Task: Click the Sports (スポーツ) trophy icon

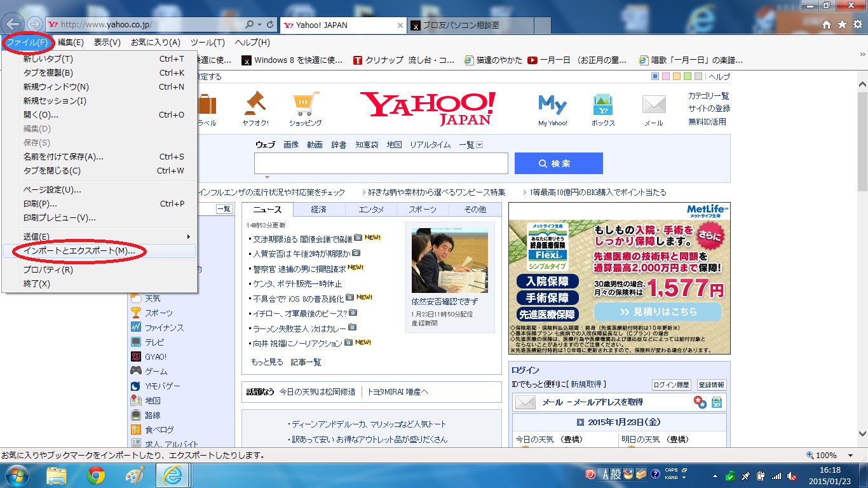Action: (136, 313)
